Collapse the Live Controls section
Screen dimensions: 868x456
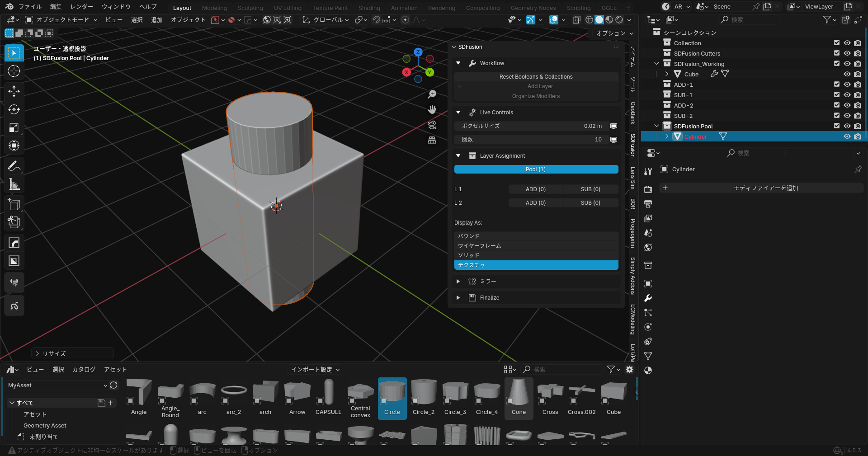(458, 113)
